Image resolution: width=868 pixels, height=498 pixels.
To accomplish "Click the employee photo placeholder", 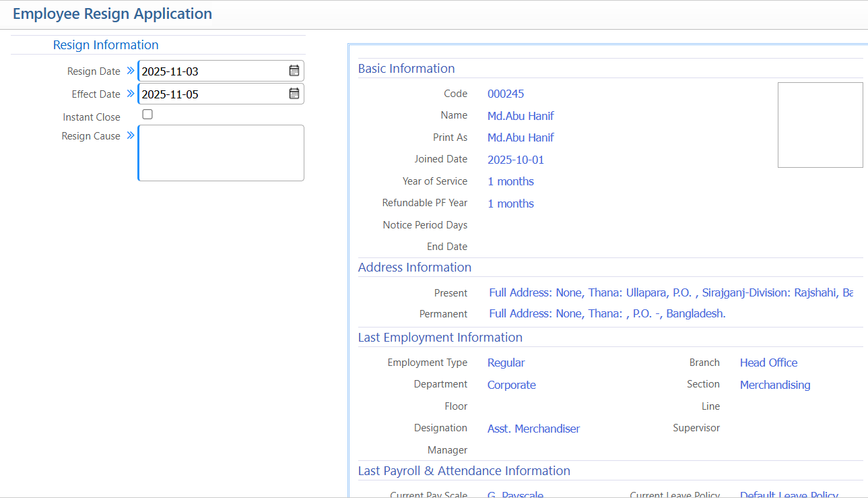I will click(x=820, y=125).
